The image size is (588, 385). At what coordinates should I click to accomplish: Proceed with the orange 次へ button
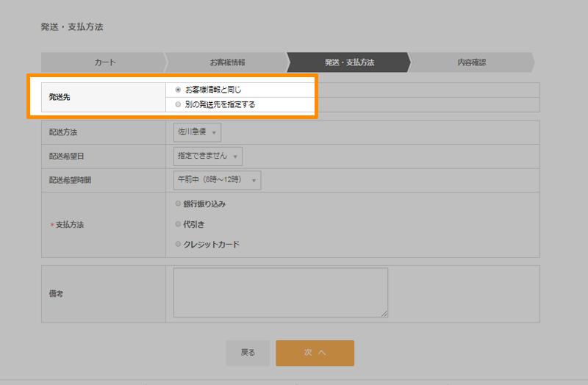[x=315, y=353]
